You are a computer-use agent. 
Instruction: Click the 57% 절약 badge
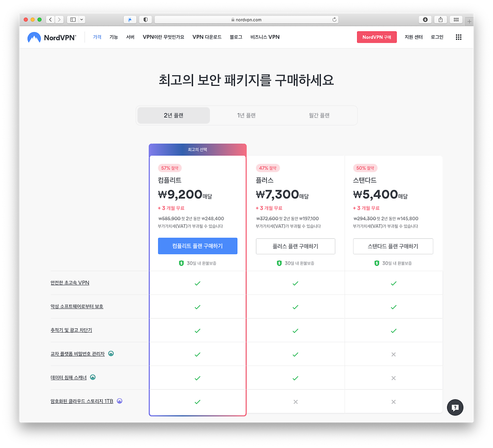tap(170, 168)
